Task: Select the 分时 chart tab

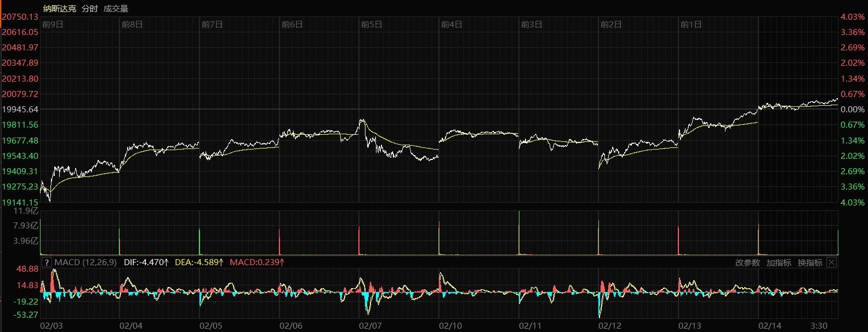Action: click(x=89, y=9)
